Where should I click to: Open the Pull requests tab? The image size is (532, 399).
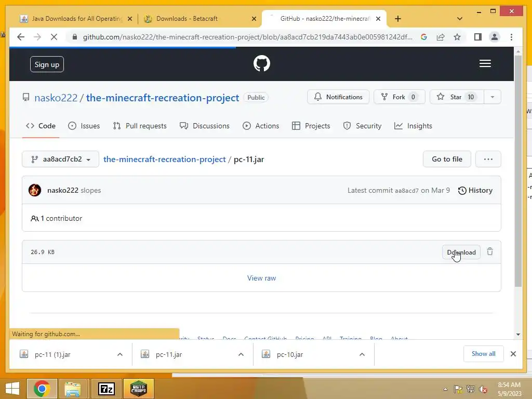click(x=140, y=126)
